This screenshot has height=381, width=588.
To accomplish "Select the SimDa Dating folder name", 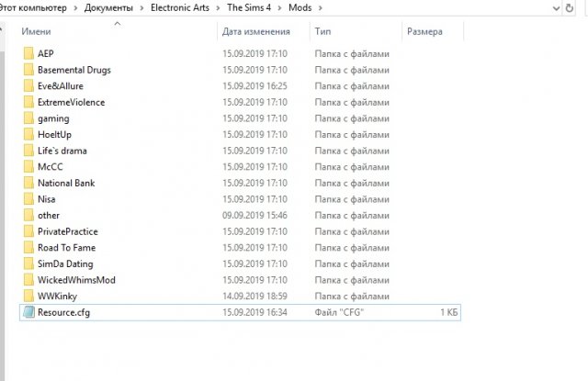I will [x=65, y=263].
